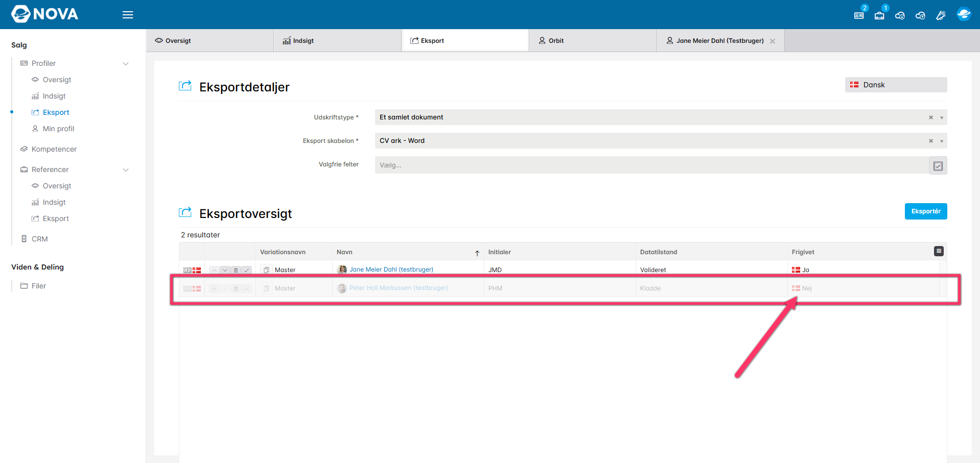Screen dimensions: 980x463
Task: Collapse the Referencer sidebar section
Action: coord(126,170)
